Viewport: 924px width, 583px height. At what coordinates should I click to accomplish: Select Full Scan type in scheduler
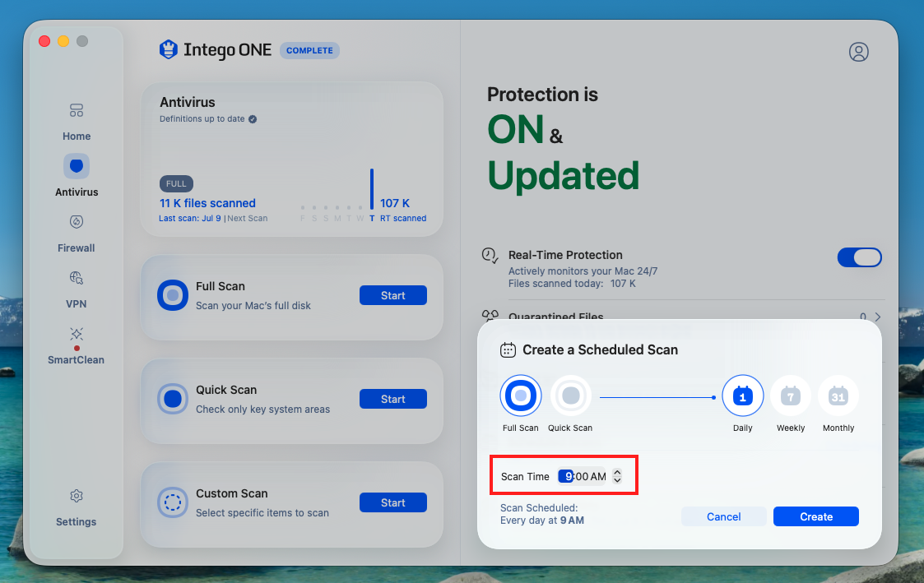pyautogui.click(x=521, y=396)
